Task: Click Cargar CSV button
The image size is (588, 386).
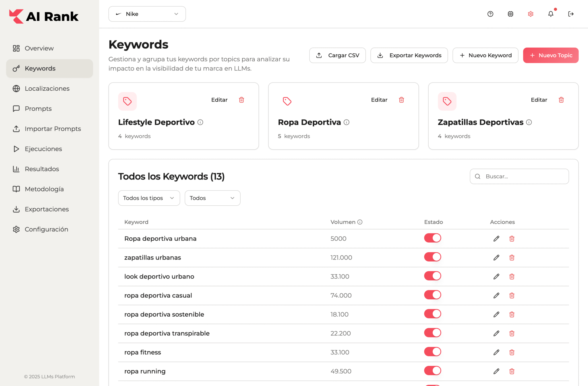Action: pyautogui.click(x=337, y=55)
